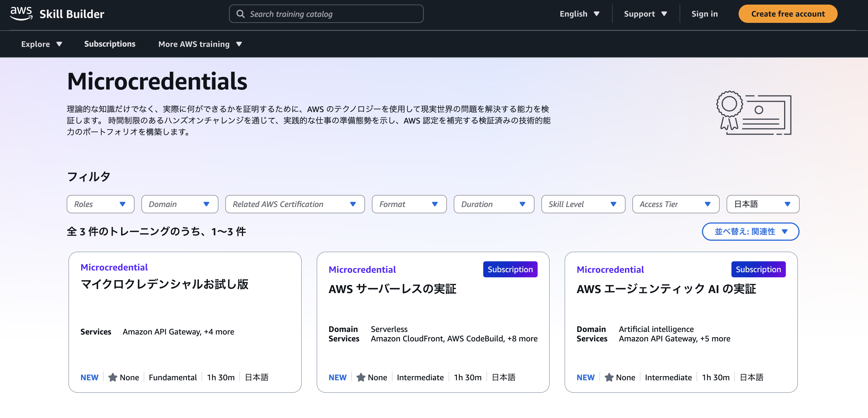Open the Support menu
This screenshot has height=418, width=868.
click(645, 13)
